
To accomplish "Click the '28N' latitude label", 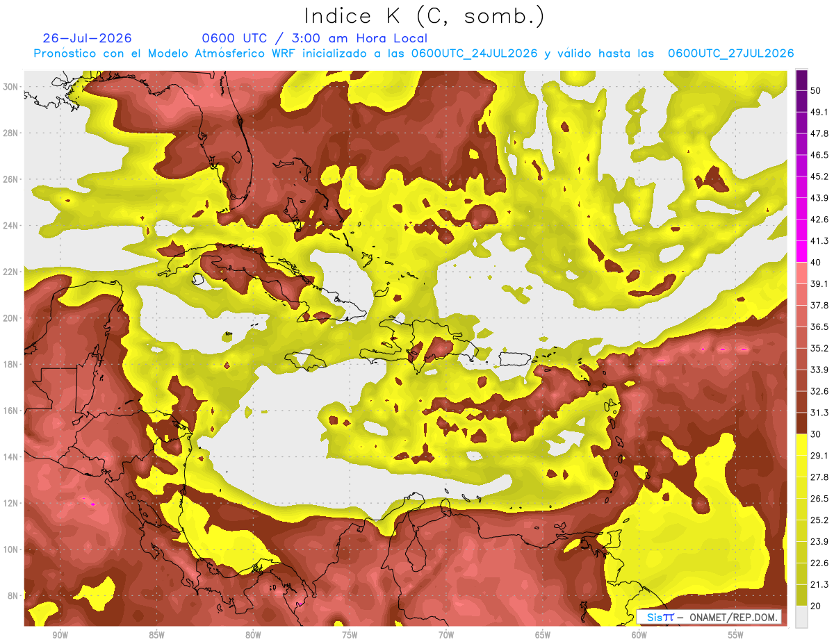I will (x=10, y=133).
